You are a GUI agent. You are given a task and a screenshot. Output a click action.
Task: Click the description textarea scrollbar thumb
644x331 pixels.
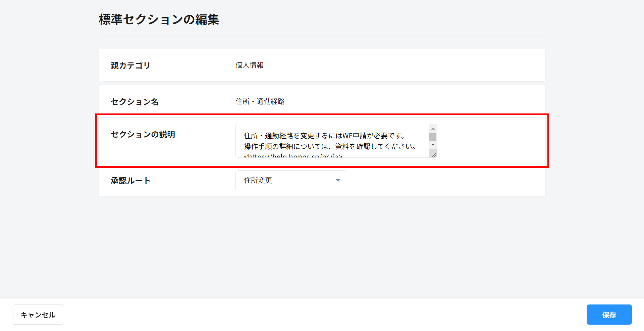click(433, 137)
